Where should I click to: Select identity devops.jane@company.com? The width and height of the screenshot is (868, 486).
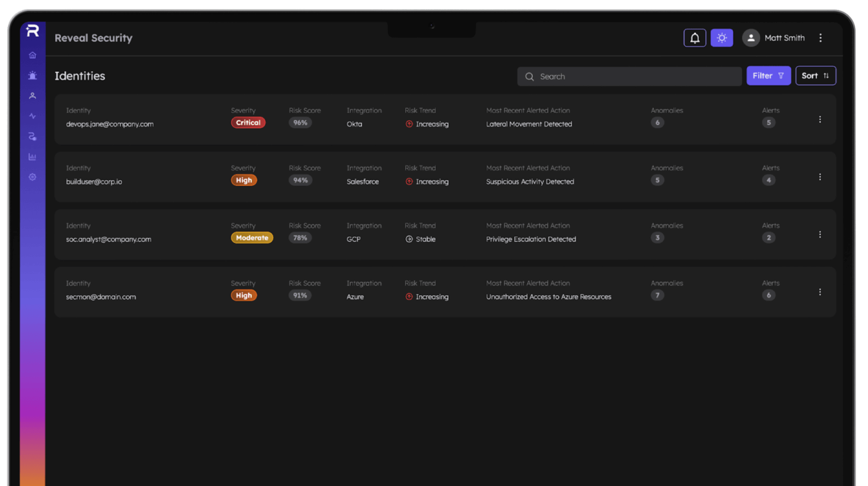[110, 124]
